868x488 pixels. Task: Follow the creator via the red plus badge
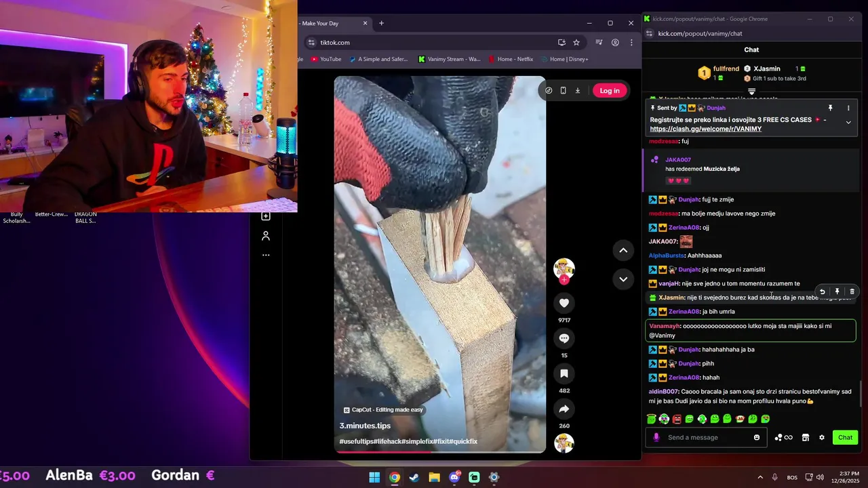pyautogui.click(x=564, y=279)
